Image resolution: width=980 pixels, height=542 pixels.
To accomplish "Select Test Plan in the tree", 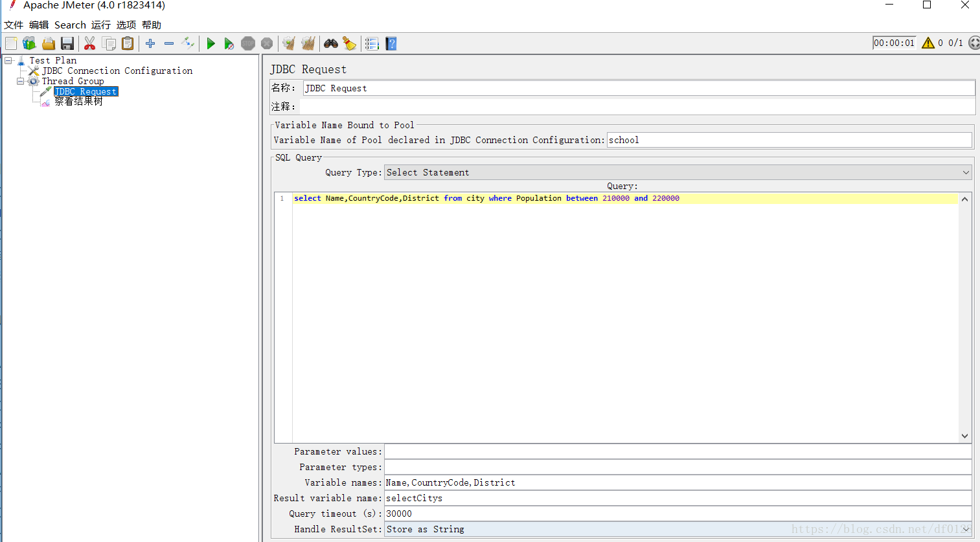I will click(x=52, y=60).
